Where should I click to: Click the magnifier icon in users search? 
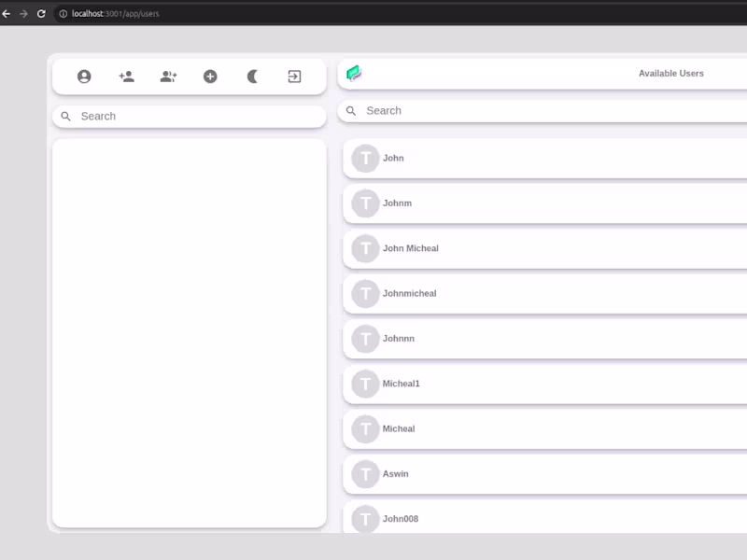coord(351,111)
